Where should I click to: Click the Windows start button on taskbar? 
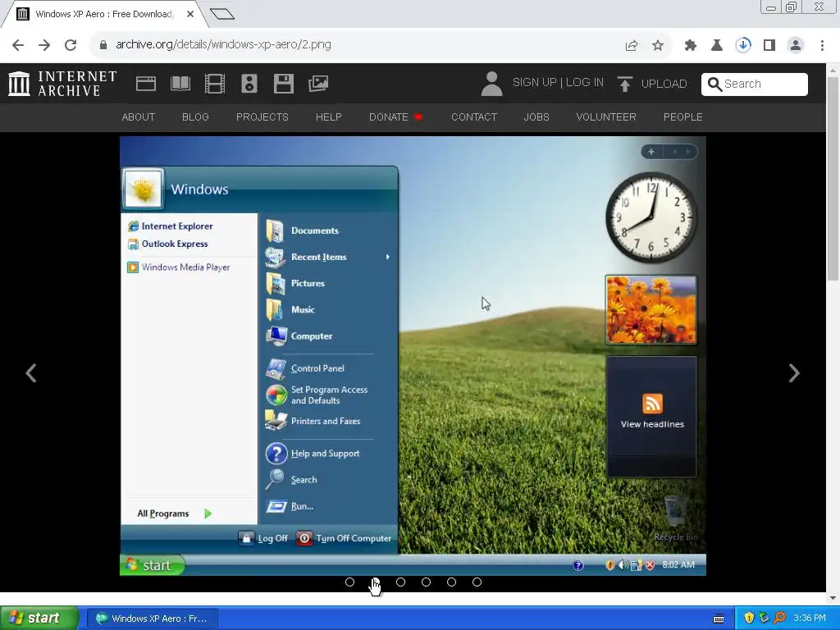click(x=39, y=619)
